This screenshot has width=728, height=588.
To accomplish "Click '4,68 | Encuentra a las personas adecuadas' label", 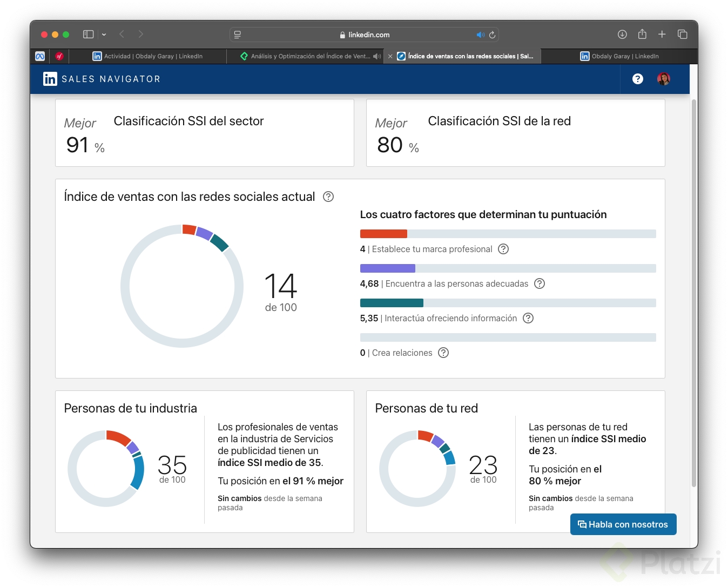I will point(444,283).
